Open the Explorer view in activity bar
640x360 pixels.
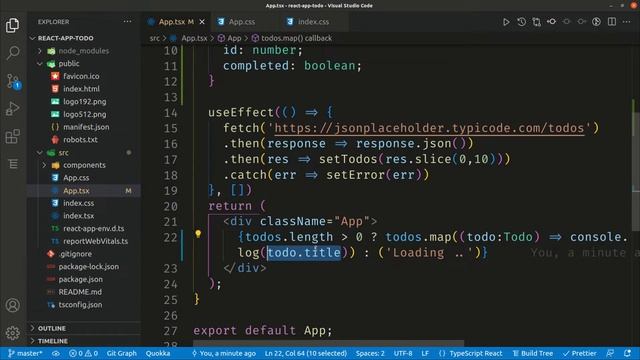[13, 25]
